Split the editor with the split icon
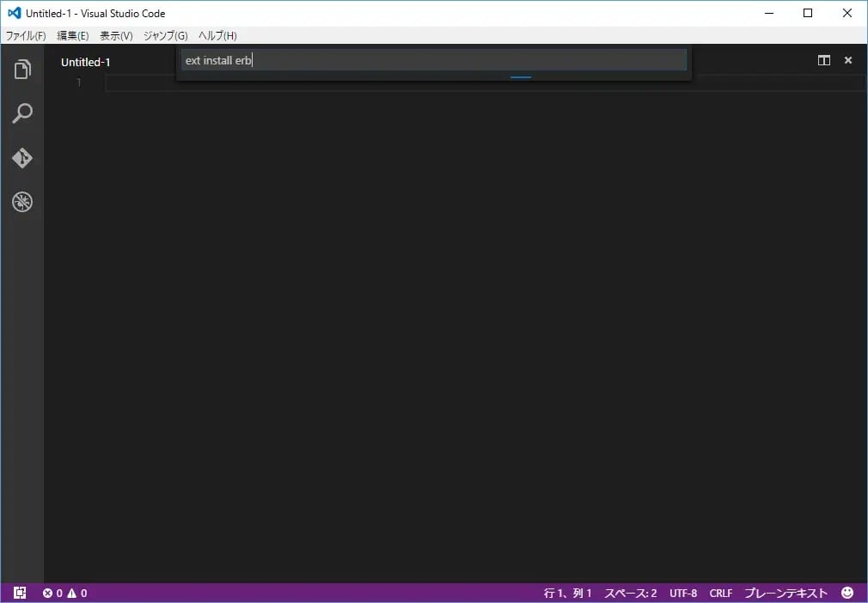This screenshot has height=603, width=868. pos(823,60)
